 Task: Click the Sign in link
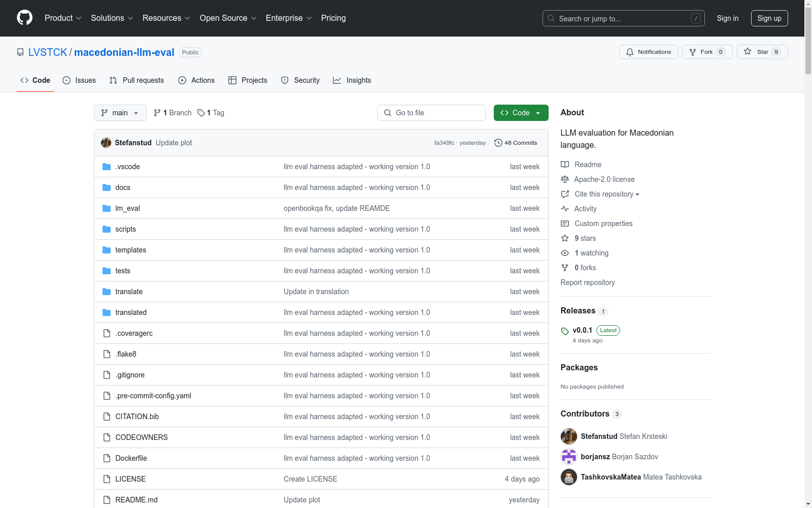tap(728, 18)
